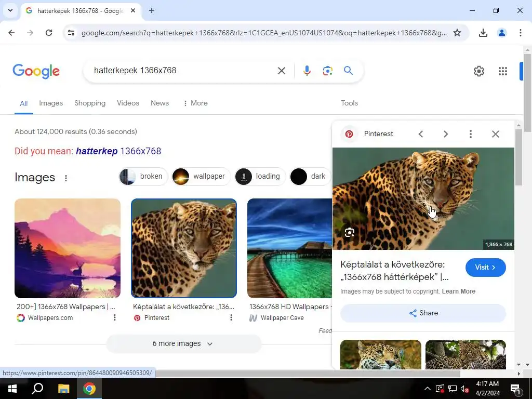Expand 6 more images
The image size is (532, 399).
pos(183,344)
